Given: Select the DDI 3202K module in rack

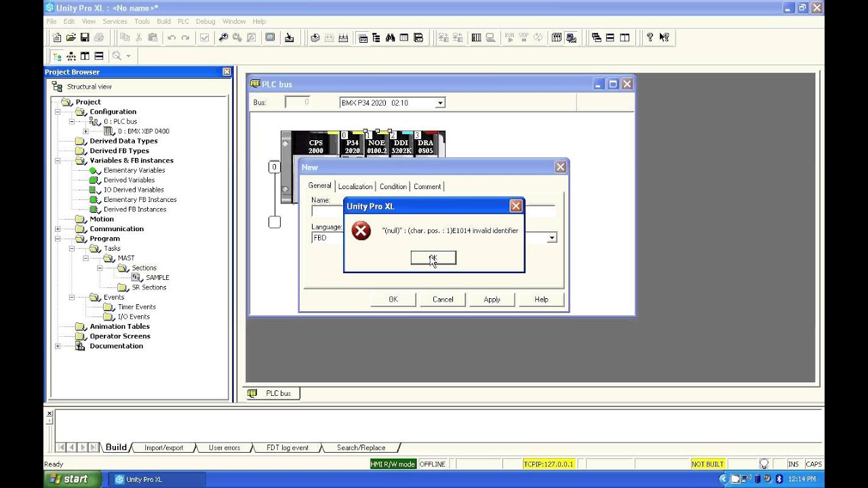Looking at the screenshot, I should tap(401, 146).
